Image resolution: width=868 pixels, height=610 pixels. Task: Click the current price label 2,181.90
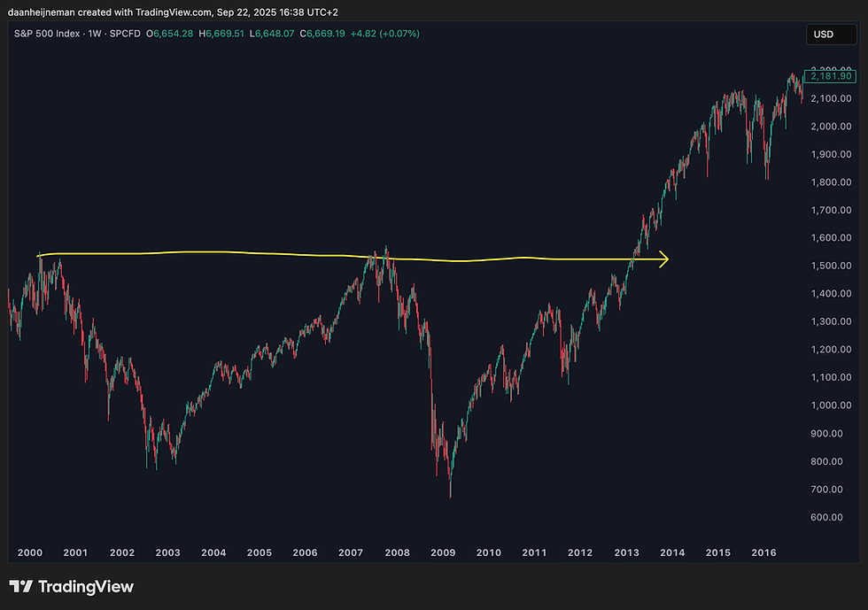point(831,76)
